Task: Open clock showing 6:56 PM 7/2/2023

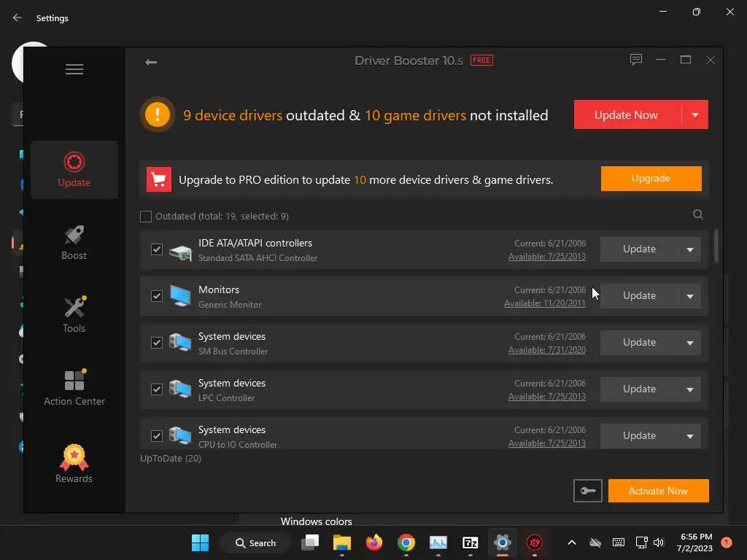Action: 694,542
